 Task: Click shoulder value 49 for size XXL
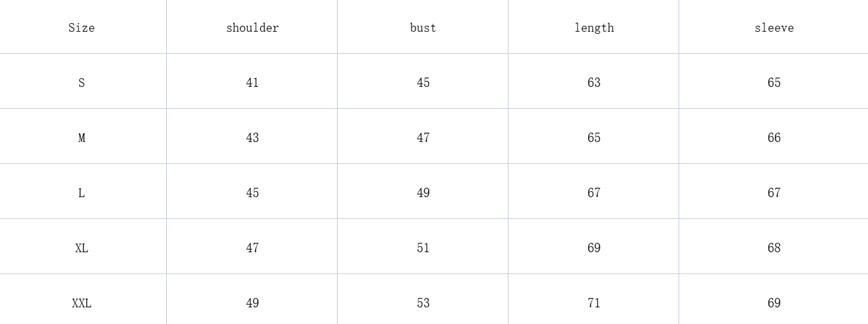(253, 303)
